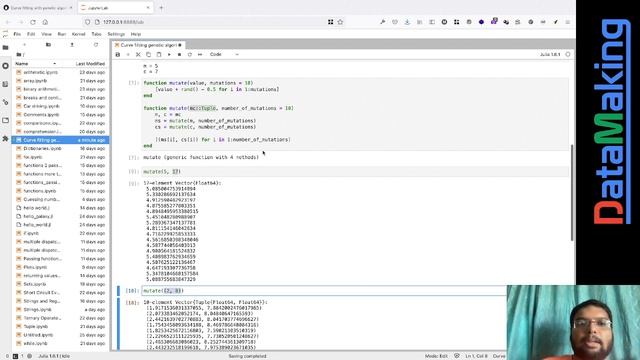Create a new launcher with plus icon

click(24, 44)
